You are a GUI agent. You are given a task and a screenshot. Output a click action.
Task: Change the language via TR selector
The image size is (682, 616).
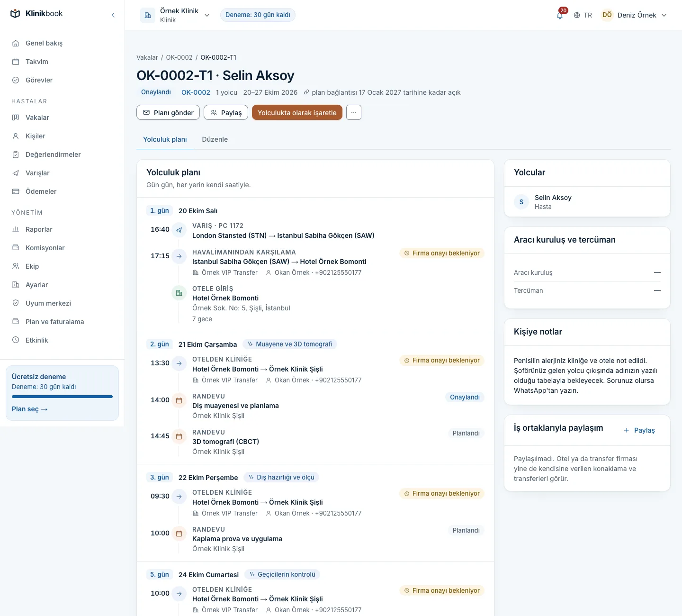click(x=583, y=15)
